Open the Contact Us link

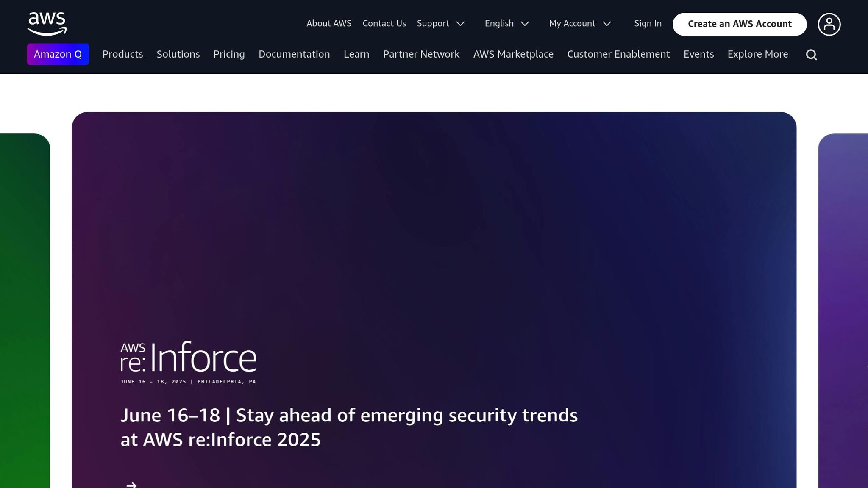pos(384,24)
